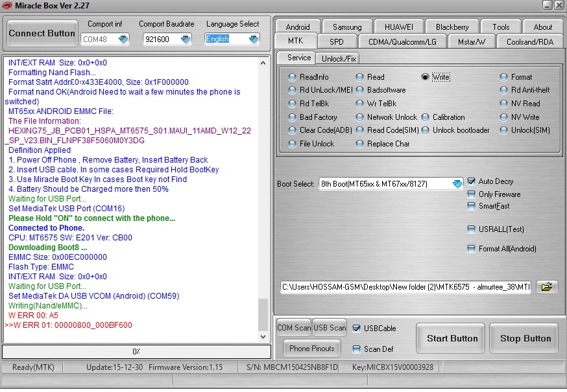
Task: Click the log scrollbar down arrow
Action: pos(263,337)
